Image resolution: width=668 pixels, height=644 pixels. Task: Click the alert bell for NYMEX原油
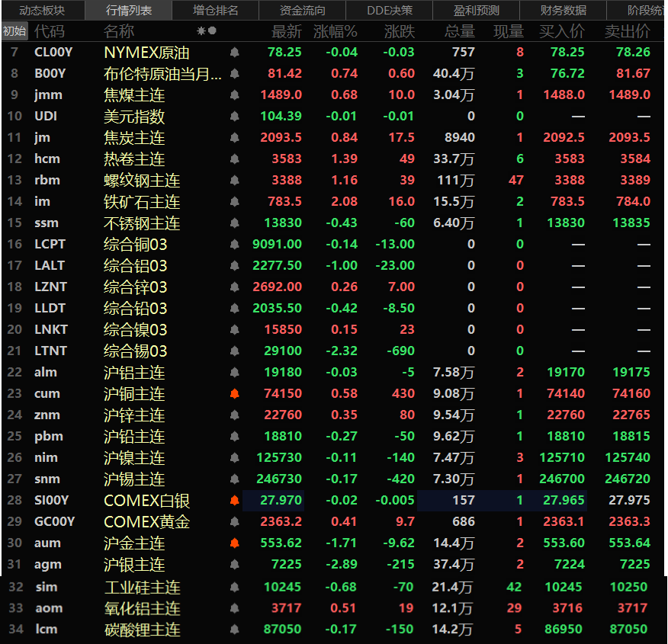(x=235, y=53)
